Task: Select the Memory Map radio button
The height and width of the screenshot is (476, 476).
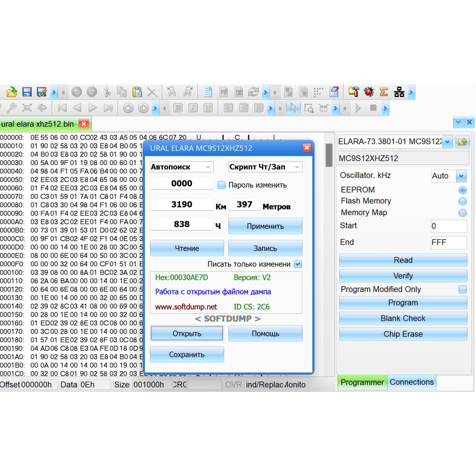Action: [x=463, y=213]
